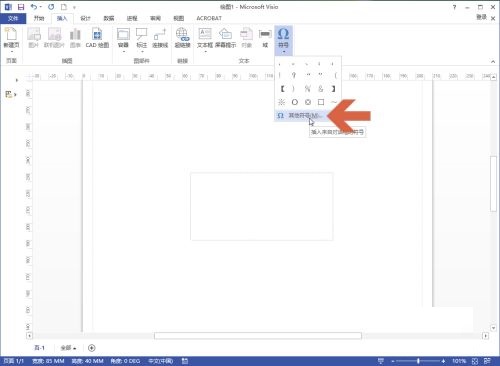Expand the 容器 dropdown arrow
The width and height of the screenshot is (500, 366).
click(x=124, y=52)
